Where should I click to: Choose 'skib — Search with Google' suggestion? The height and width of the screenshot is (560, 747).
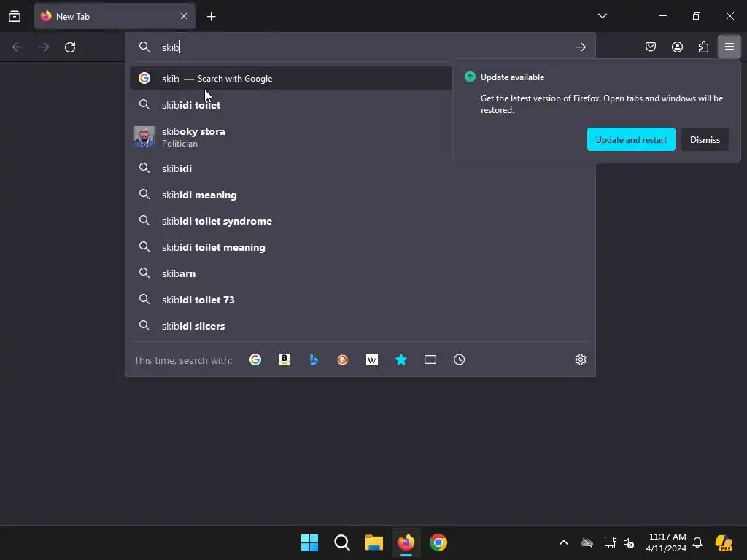pyautogui.click(x=291, y=79)
